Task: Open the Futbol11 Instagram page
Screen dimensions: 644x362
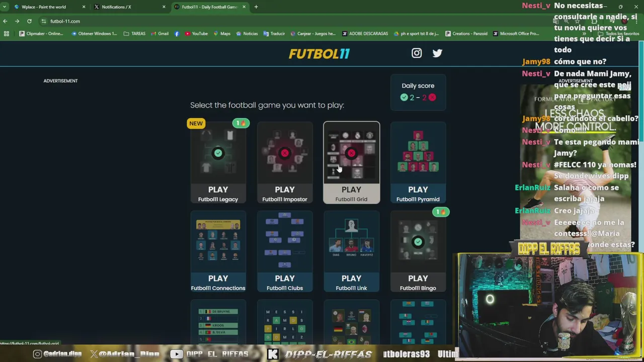Action: pyautogui.click(x=417, y=53)
